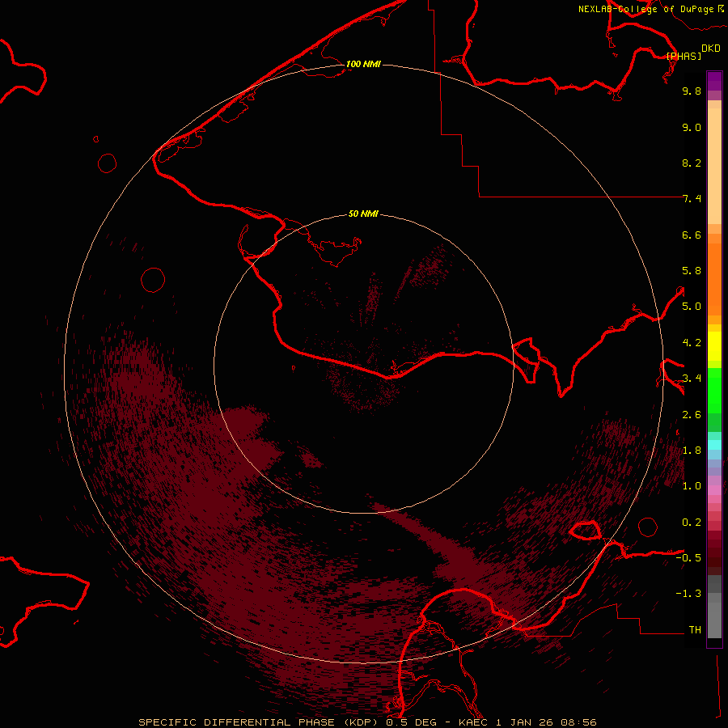The image size is (728, 728).
Task: Pick the pink band in the color scale
Action: [714, 490]
